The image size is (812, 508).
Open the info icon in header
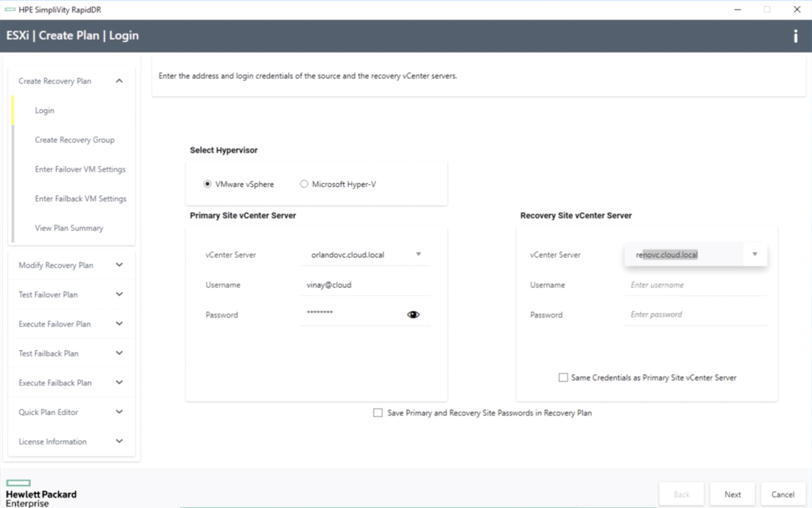[796, 35]
